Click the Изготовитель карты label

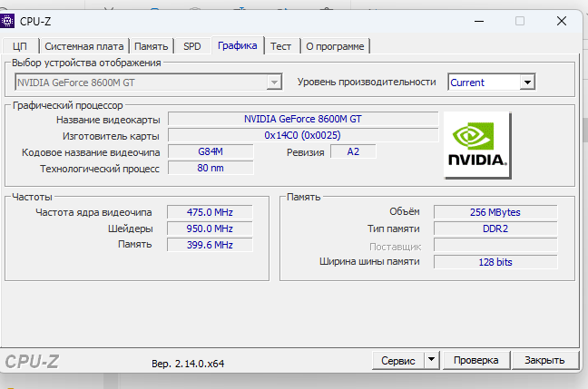pyautogui.click(x=111, y=136)
